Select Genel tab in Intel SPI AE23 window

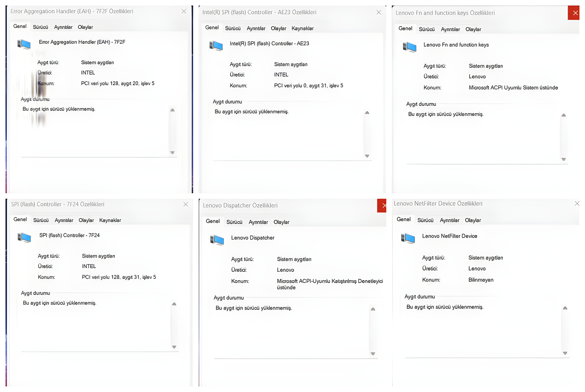click(212, 28)
